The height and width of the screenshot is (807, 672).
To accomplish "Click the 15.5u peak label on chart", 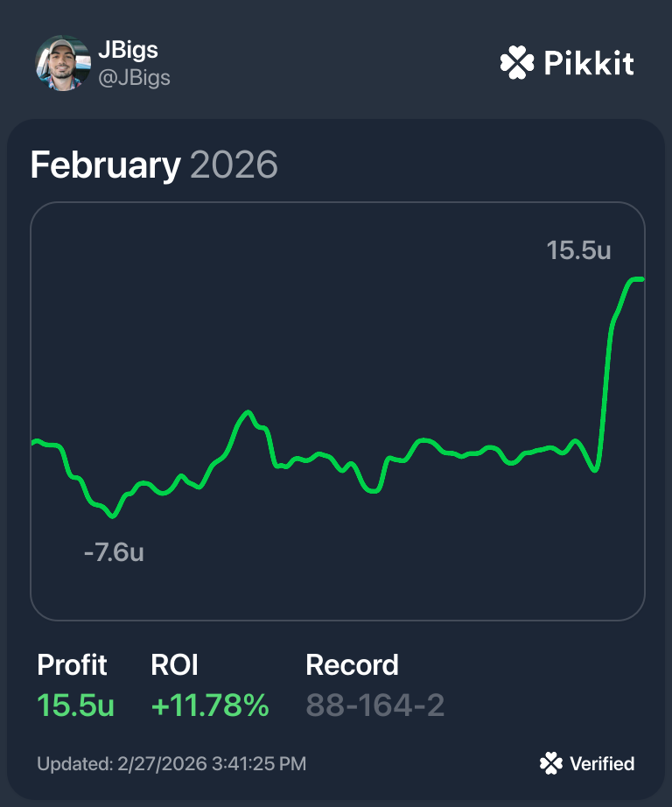I will (x=578, y=250).
